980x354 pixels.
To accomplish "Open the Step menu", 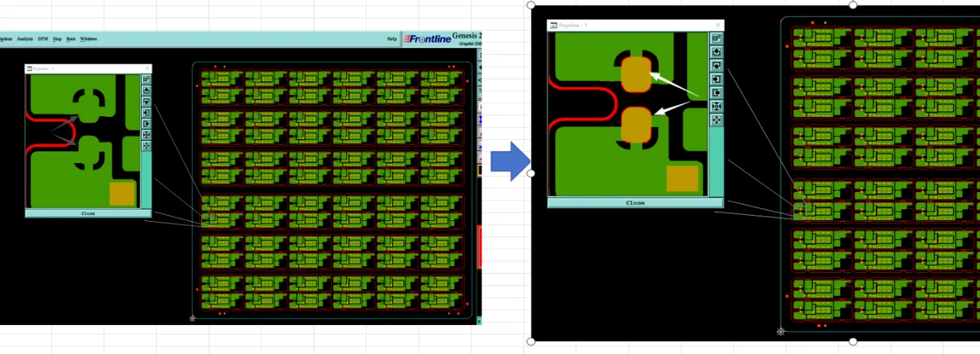I will click(x=57, y=38).
